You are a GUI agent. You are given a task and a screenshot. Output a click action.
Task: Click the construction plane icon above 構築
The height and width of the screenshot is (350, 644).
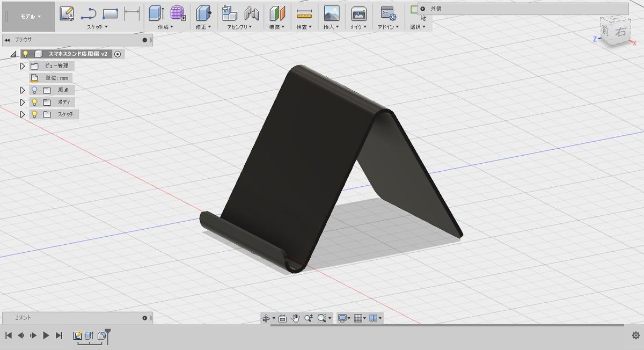click(277, 13)
